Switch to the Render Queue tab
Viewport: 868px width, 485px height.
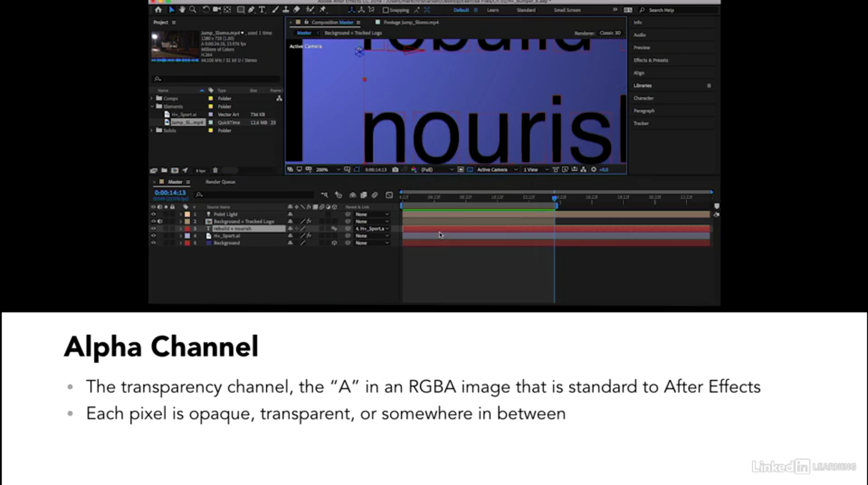tap(220, 182)
